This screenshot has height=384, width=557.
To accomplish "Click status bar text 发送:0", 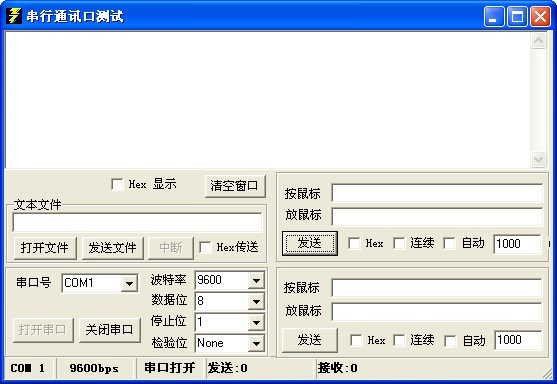I will pos(228,368).
